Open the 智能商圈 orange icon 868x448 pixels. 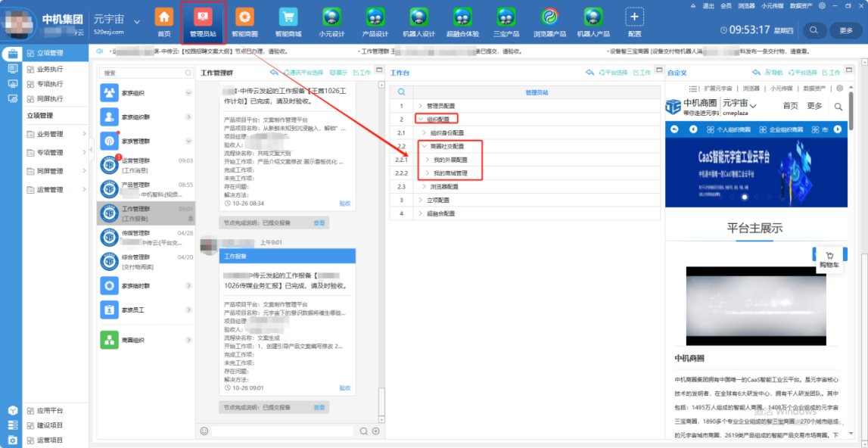pyautogui.click(x=244, y=17)
